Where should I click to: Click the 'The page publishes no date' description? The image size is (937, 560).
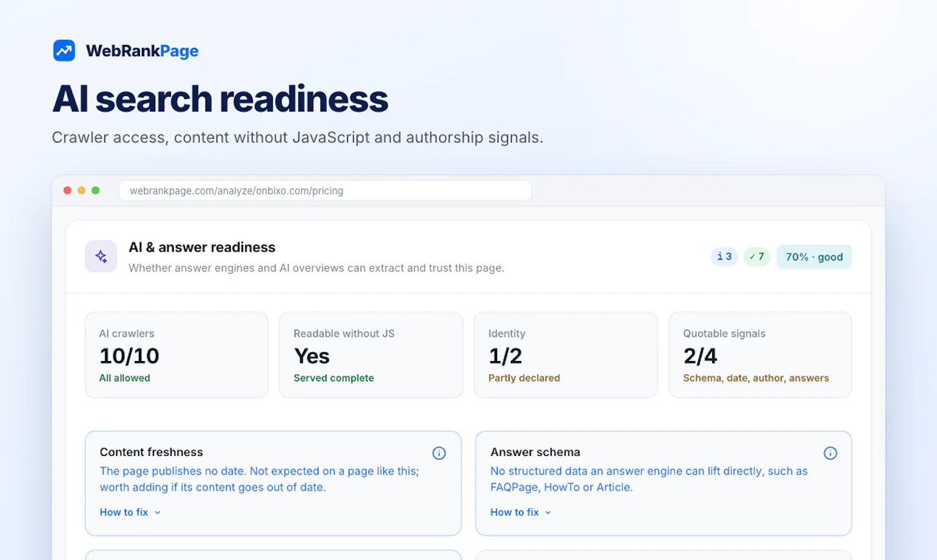(259, 479)
